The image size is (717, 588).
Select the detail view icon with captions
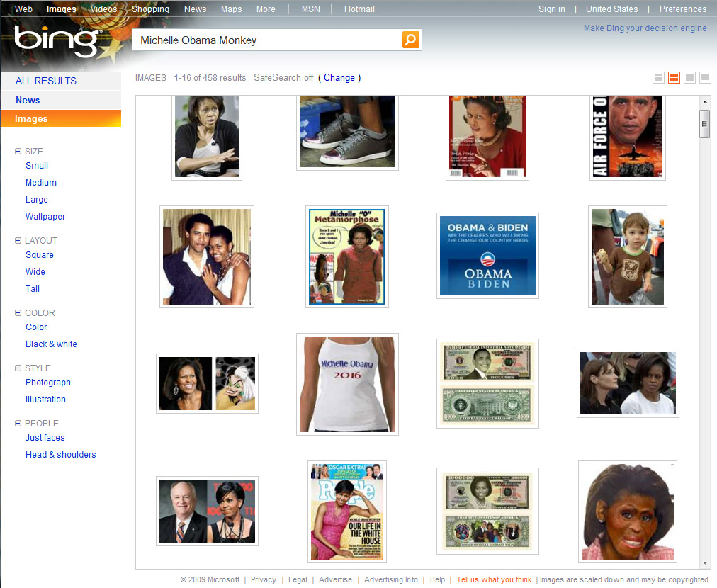tap(705, 78)
